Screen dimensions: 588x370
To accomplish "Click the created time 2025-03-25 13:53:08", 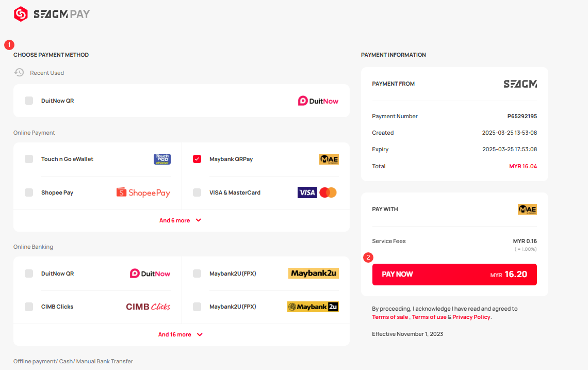I will tap(510, 133).
